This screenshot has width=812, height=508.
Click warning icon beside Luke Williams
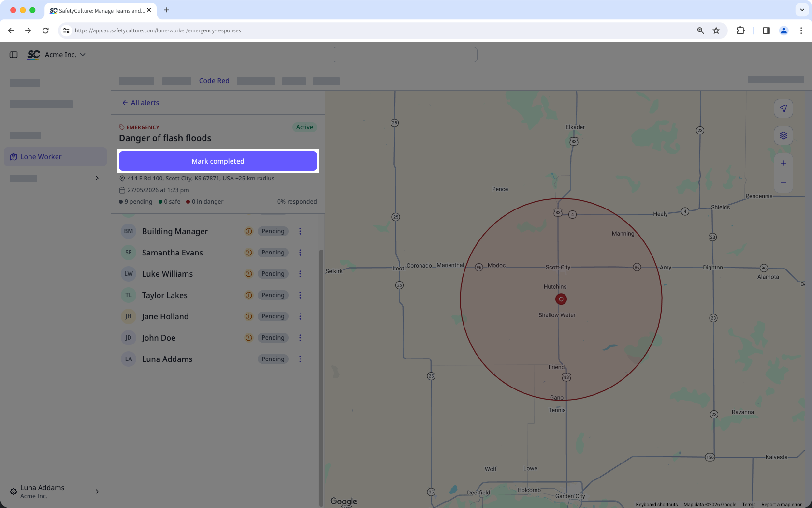(249, 274)
